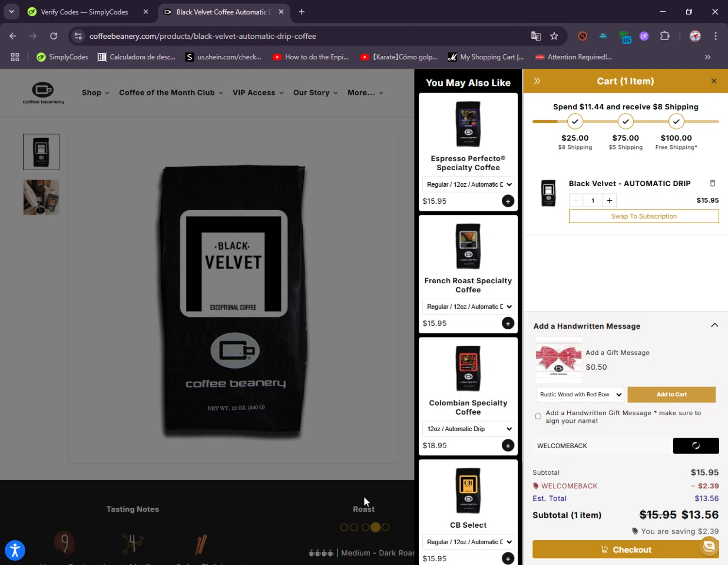Viewport: 728px width, 565px height.
Task: Open Espresso Perfecto variant dropdown
Action: [x=468, y=184]
